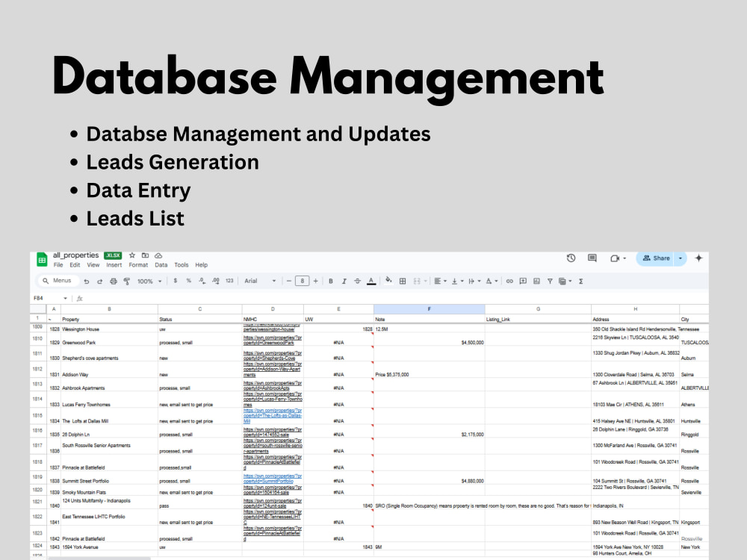Increase font size with plus button

tap(315, 281)
